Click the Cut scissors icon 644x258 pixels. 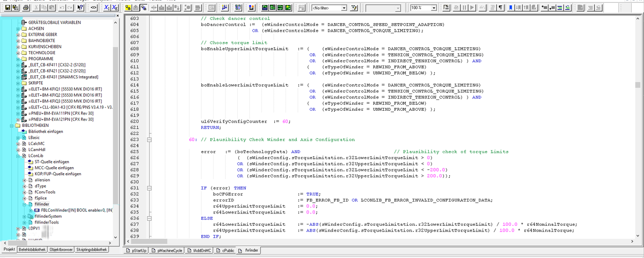point(35,8)
